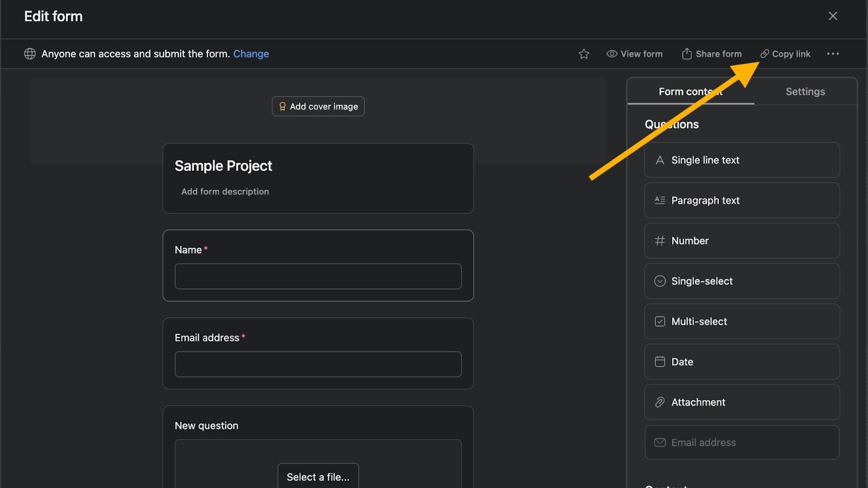
Task: Select the Form content tab
Action: (x=690, y=92)
